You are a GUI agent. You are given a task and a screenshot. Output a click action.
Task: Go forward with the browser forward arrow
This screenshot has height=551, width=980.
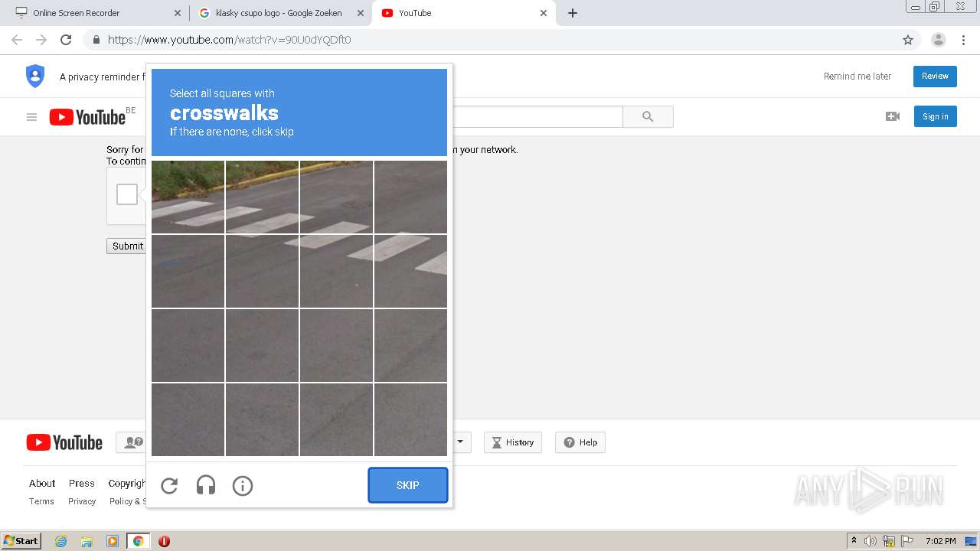point(41,40)
